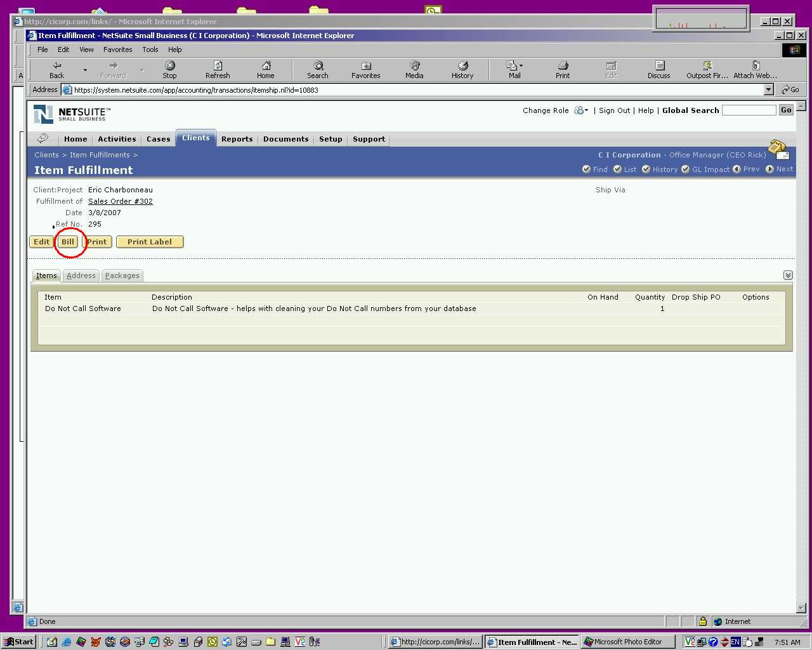
Task: Open the Reports navigation tab
Action: [237, 139]
